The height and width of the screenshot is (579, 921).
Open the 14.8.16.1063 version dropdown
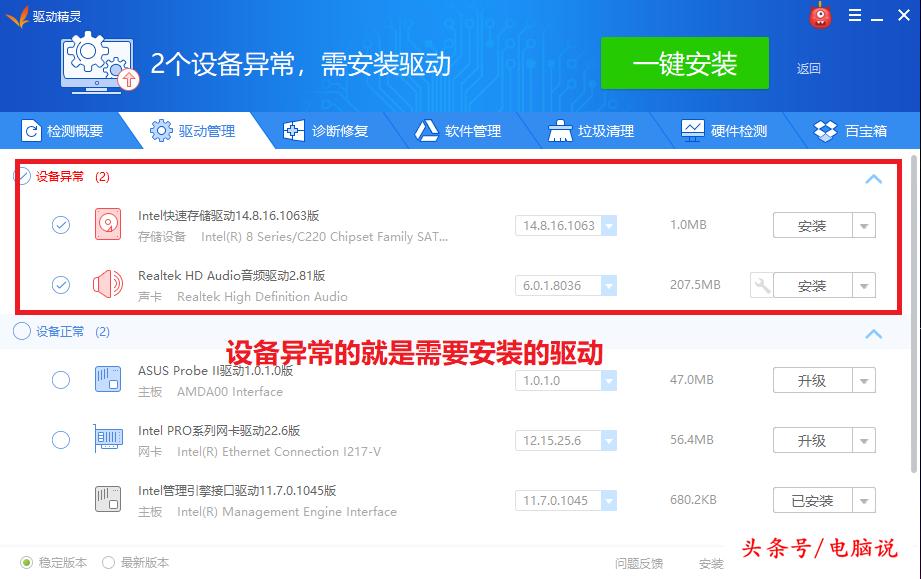tap(610, 225)
